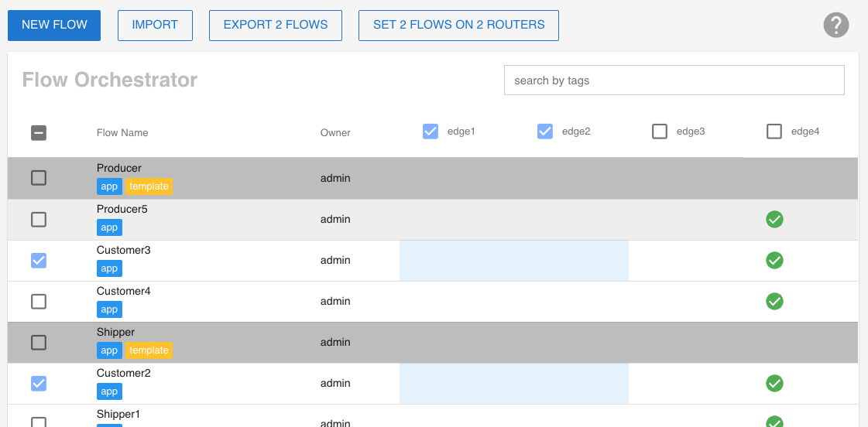The width and height of the screenshot is (868, 427).
Task: Click the Import button
Action: pos(155,25)
